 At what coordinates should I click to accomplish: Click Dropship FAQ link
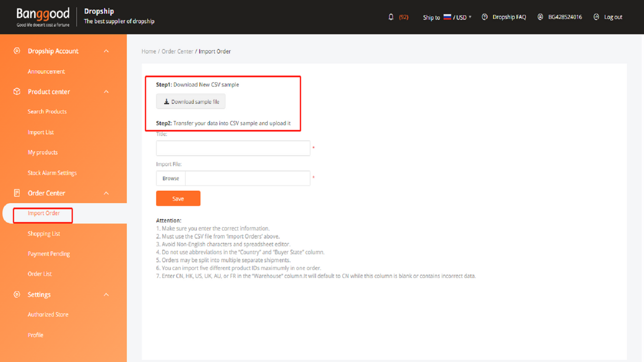[x=509, y=17]
